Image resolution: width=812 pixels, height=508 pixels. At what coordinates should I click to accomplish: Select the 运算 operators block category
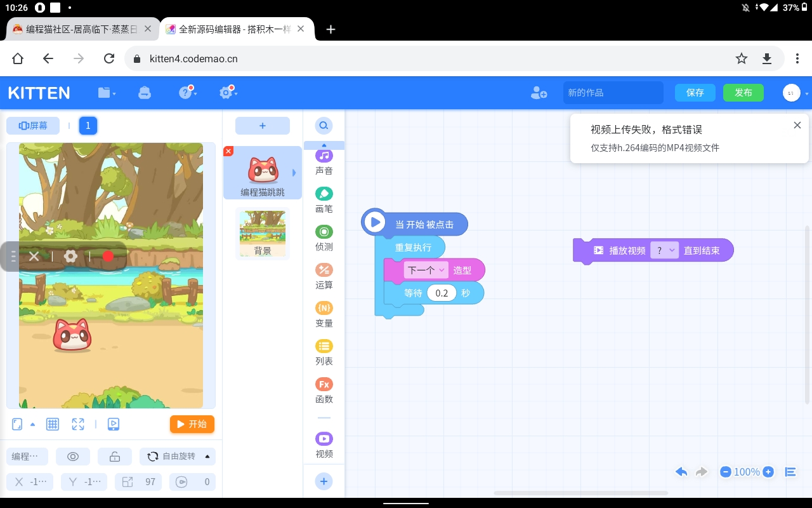324,276
